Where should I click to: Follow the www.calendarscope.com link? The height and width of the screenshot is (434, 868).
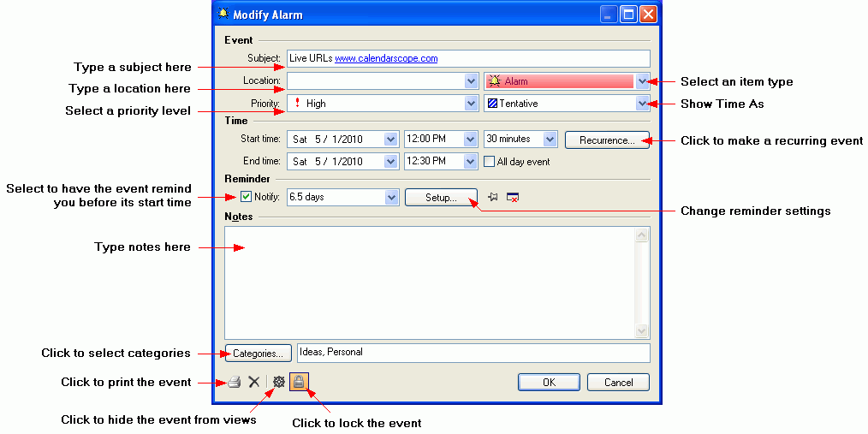click(x=386, y=58)
